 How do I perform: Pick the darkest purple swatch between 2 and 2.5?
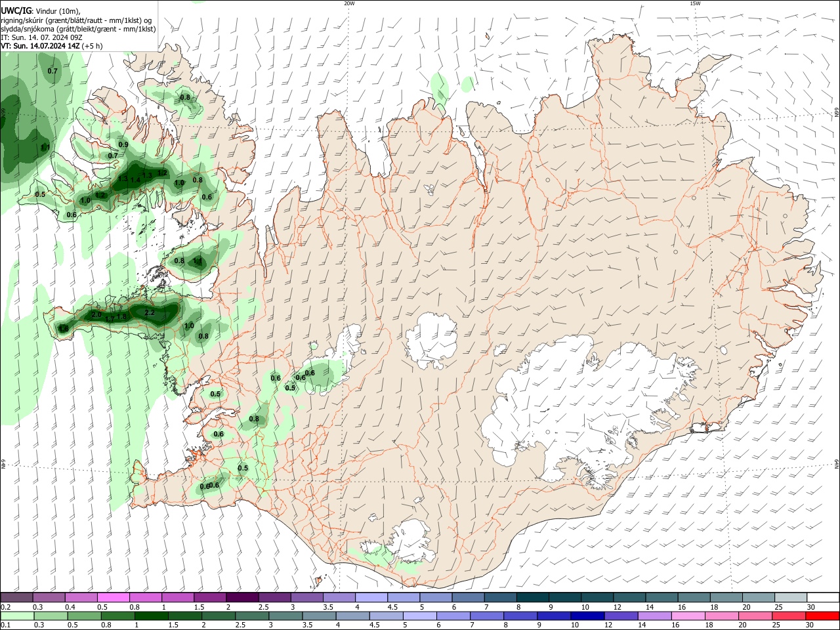242,597
